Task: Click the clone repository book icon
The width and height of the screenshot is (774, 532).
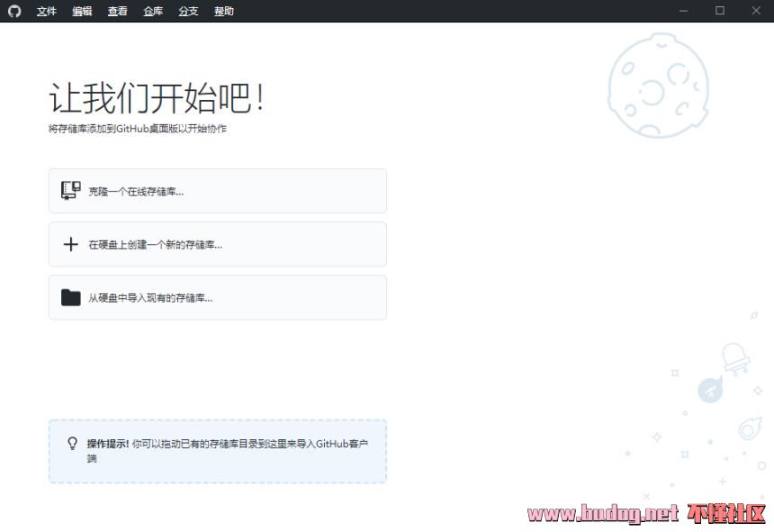Action: 71,191
